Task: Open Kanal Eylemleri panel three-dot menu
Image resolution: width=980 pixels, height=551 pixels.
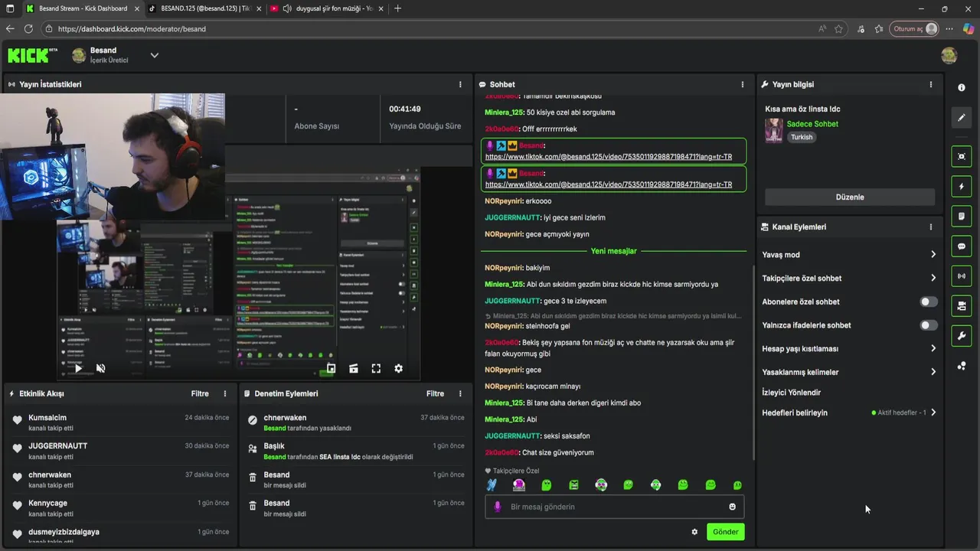Action: [x=931, y=227]
